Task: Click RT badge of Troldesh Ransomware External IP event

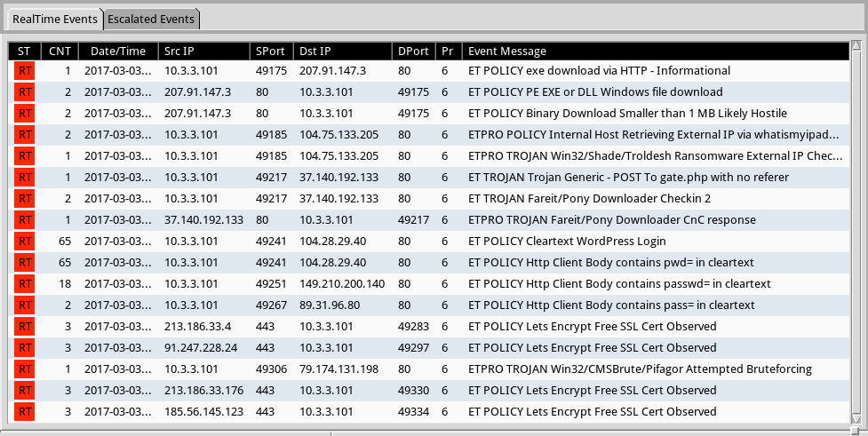Action: pyautogui.click(x=25, y=156)
